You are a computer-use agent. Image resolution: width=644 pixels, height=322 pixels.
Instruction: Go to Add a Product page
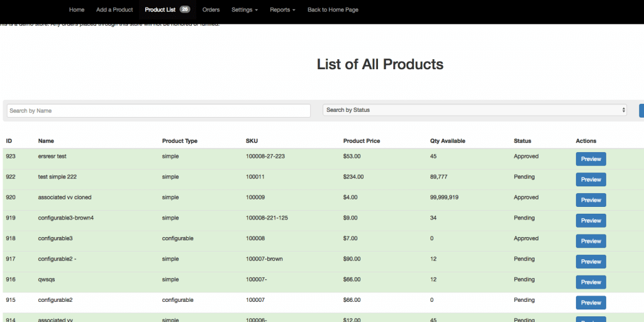[x=114, y=10]
